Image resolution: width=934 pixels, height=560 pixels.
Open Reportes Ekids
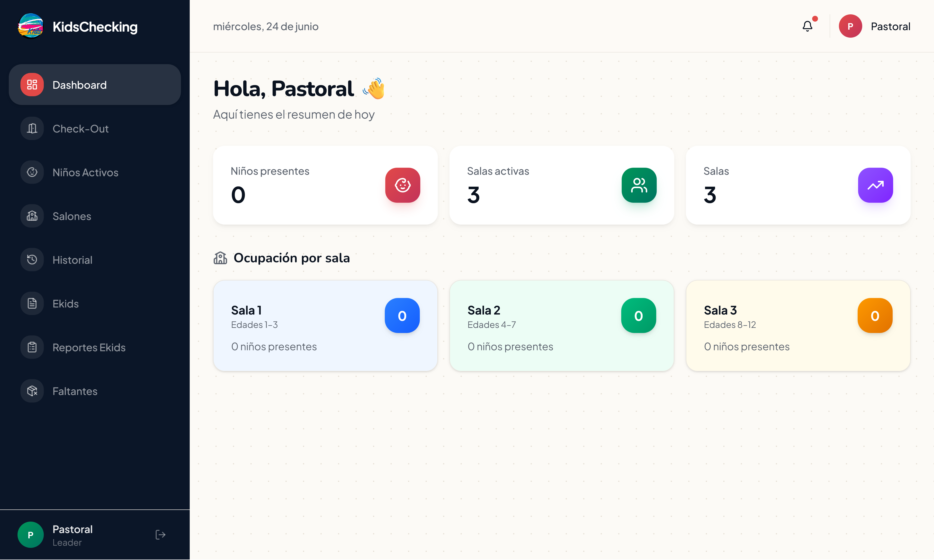click(x=95, y=347)
